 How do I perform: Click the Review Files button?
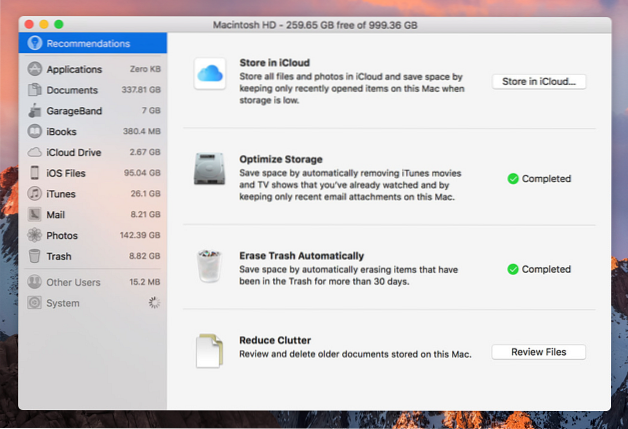point(538,352)
